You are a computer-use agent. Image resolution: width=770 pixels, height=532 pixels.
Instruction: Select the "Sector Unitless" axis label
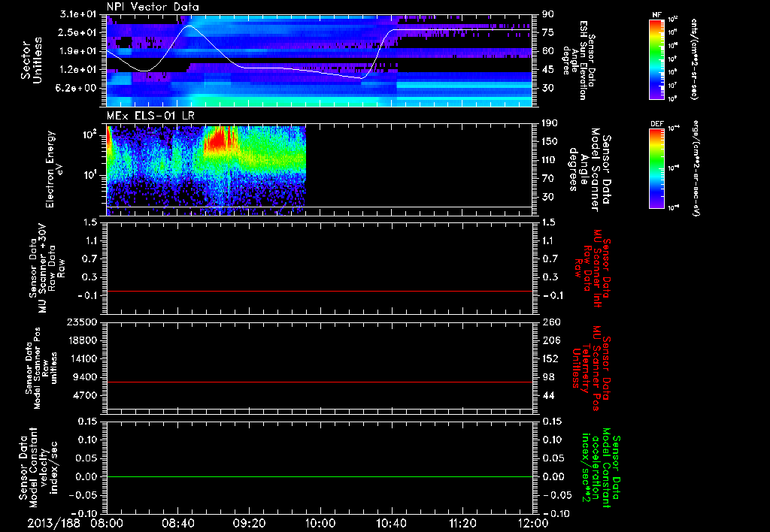point(31,60)
